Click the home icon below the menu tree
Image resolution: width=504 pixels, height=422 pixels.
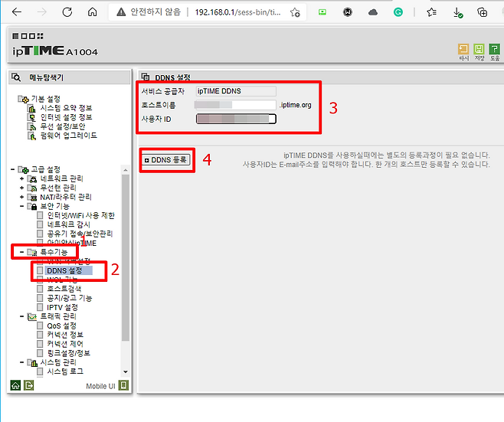(x=15, y=385)
